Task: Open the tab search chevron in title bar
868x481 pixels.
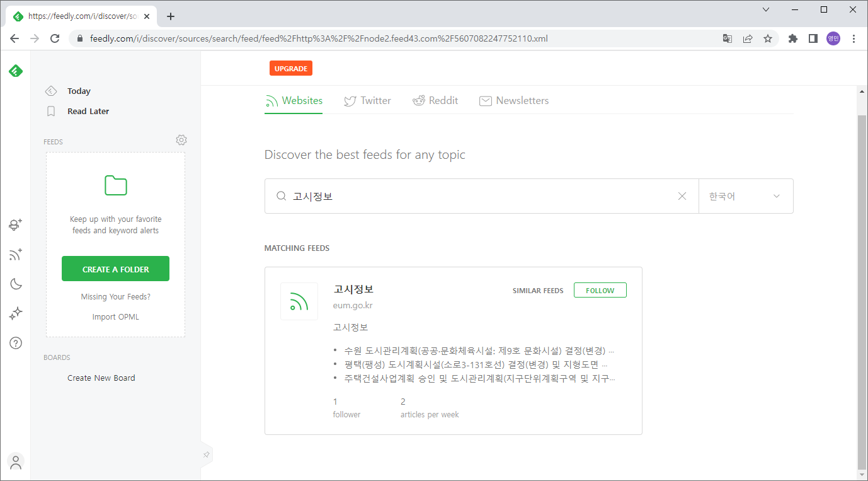Action: [x=766, y=9]
